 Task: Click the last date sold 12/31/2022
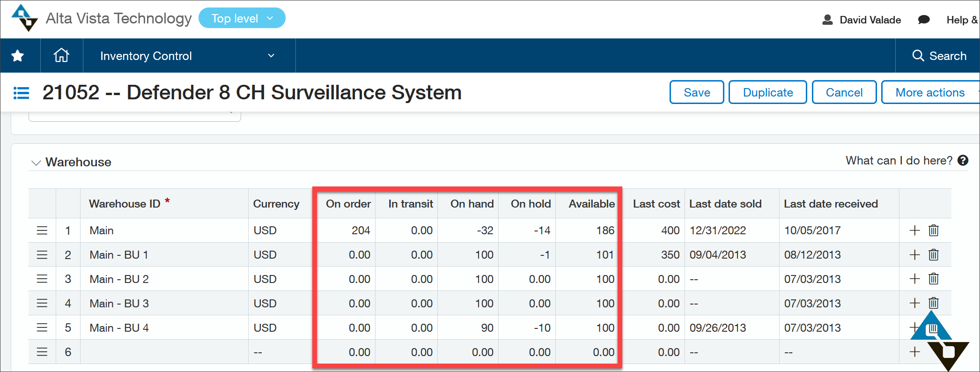pyautogui.click(x=718, y=231)
